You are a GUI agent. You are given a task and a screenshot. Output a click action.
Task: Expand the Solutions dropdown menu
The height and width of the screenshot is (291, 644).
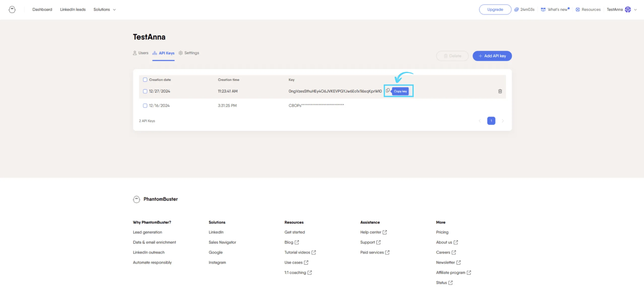[105, 10]
